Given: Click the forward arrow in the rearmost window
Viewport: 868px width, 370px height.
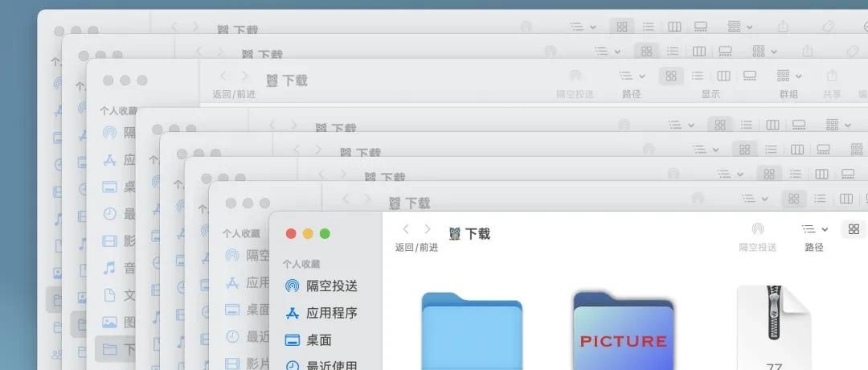Looking at the screenshot, I should (x=195, y=27).
